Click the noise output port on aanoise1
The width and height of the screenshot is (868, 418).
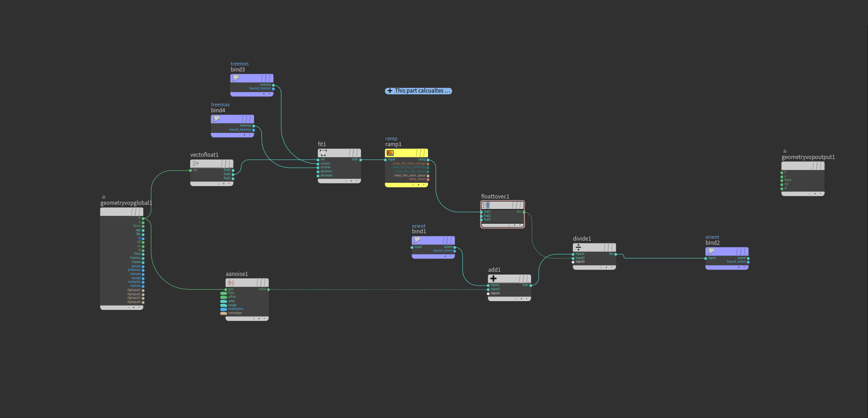[x=267, y=289]
